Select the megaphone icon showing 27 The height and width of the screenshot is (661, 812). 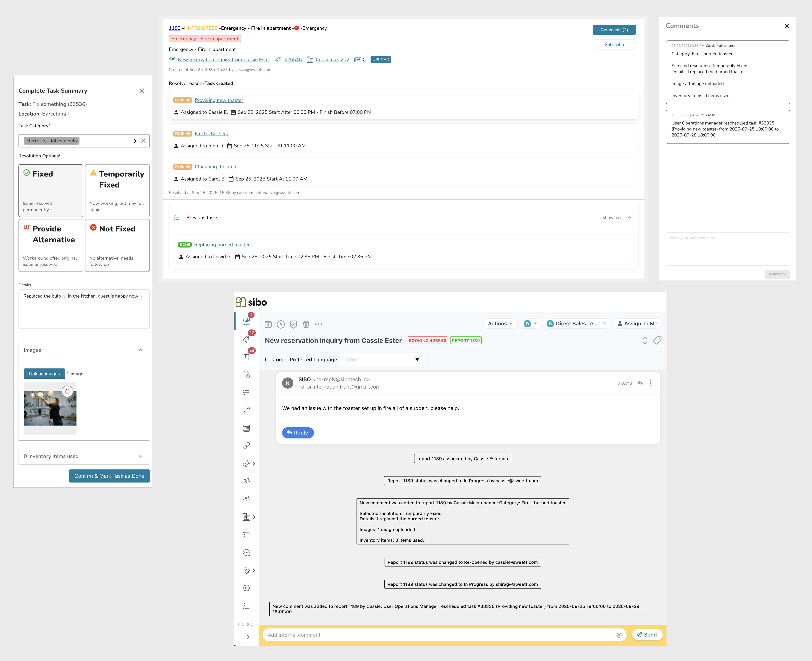[246, 339]
